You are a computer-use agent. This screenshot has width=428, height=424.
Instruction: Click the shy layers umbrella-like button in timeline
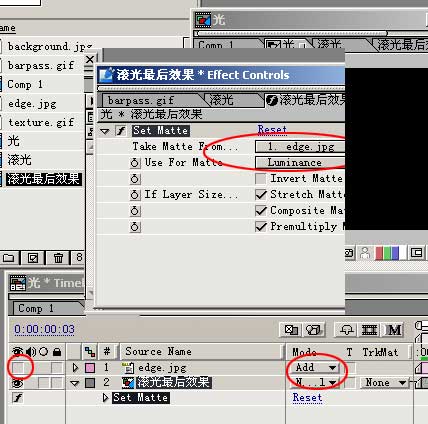[x=347, y=330]
